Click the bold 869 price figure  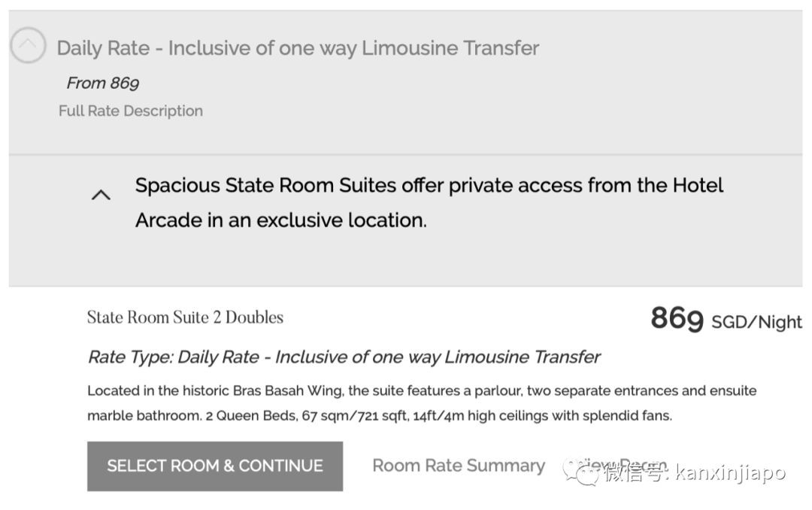[677, 319]
